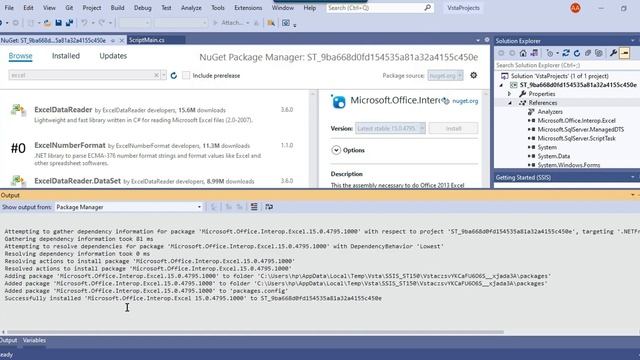Select the System.Data reference
The width and height of the screenshot is (640, 360).
[x=553, y=156]
